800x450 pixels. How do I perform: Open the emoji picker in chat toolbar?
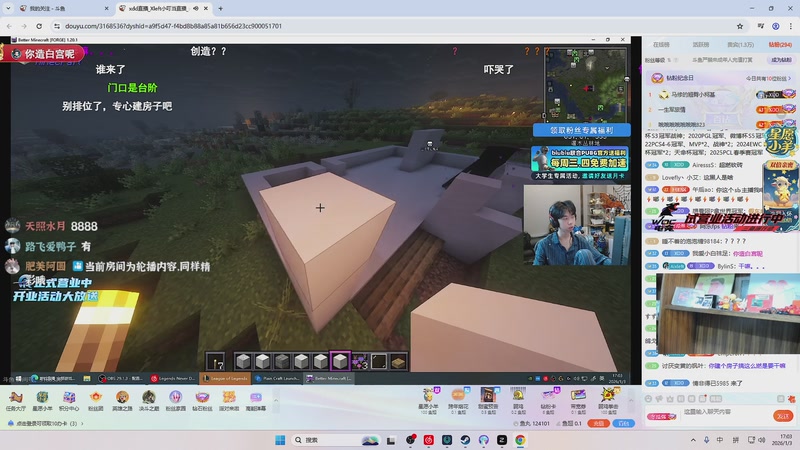pos(648,398)
